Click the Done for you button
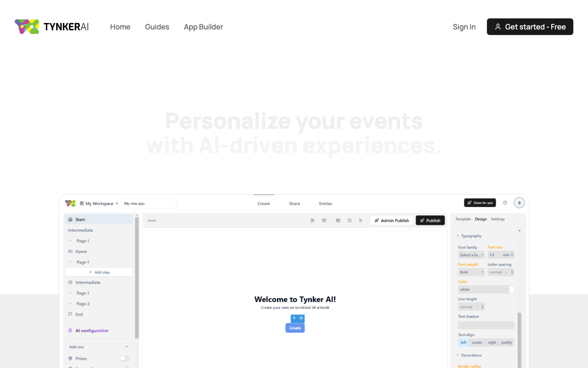Image resolution: width=588 pixels, height=368 pixels. coord(480,203)
